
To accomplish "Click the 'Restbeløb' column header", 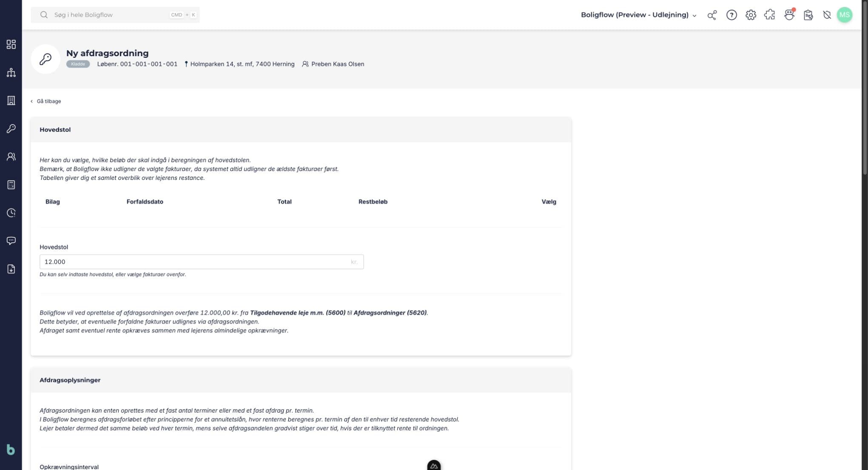I will tap(373, 202).
